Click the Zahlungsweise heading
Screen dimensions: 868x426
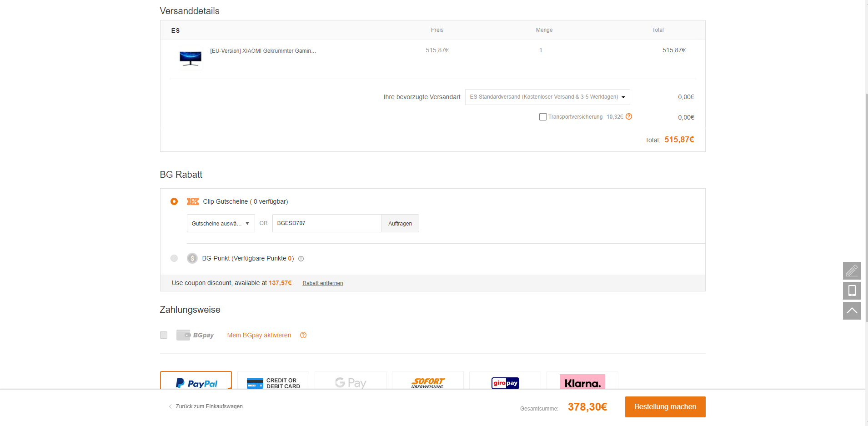[x=190, y=310]
